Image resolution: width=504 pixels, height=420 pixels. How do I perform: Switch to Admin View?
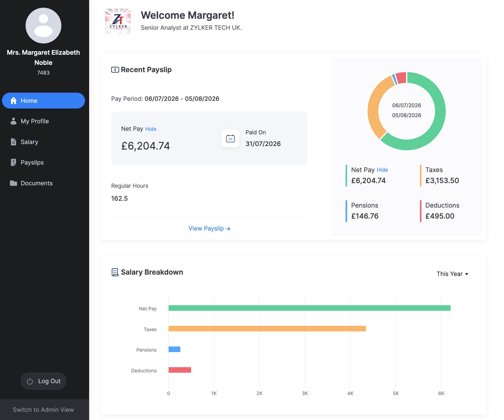pyautogui.click(x=43, y=409)
